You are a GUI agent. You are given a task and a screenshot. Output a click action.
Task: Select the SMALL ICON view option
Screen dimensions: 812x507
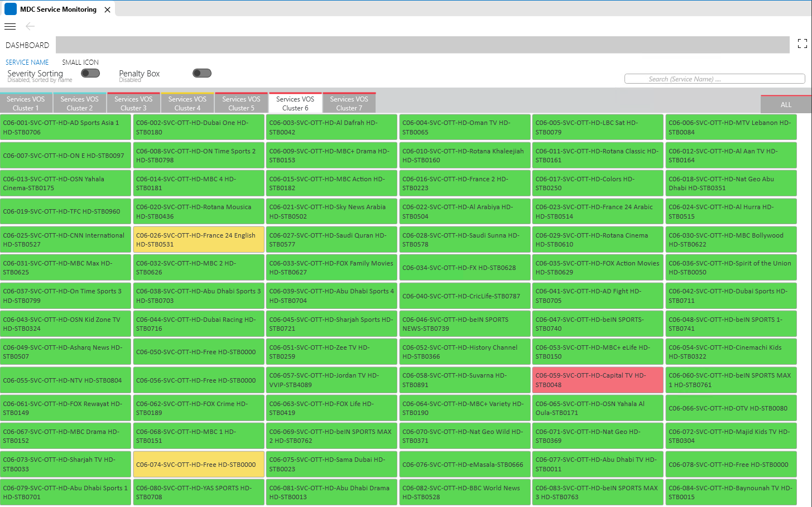pos(80,62)
